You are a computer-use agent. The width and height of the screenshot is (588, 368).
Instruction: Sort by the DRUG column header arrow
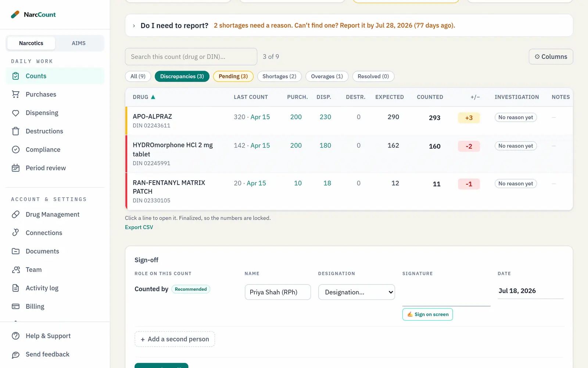coord(153,97)
